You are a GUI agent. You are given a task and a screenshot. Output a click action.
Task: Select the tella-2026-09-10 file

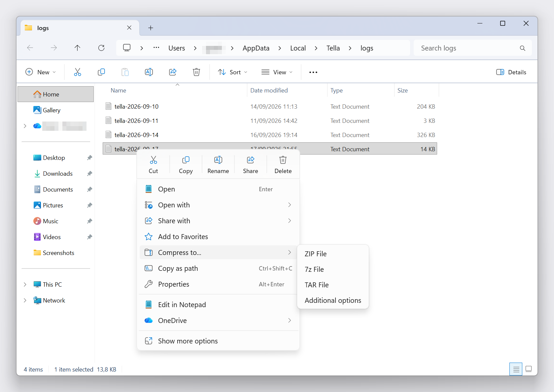click(270, 107)
